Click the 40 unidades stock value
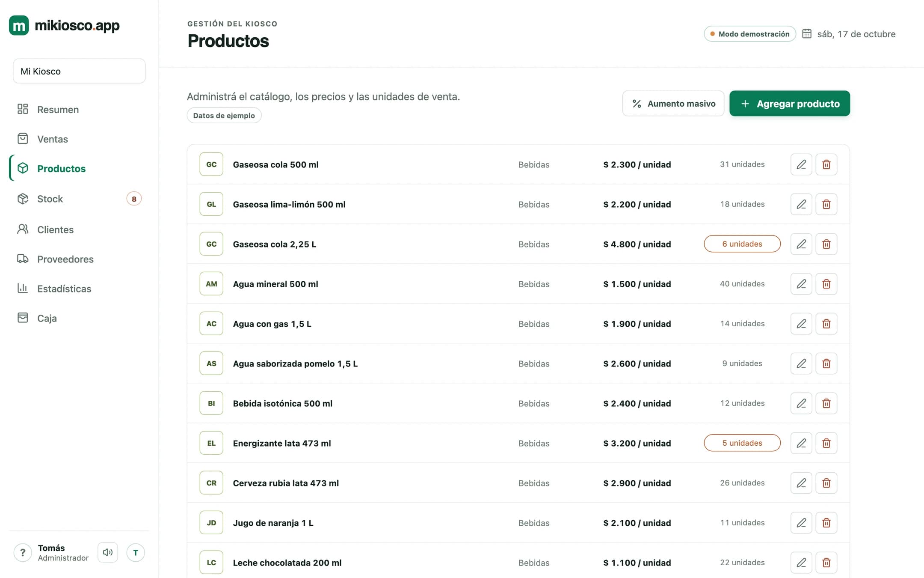This screenshot has width=924, height=578. point(742,283)
